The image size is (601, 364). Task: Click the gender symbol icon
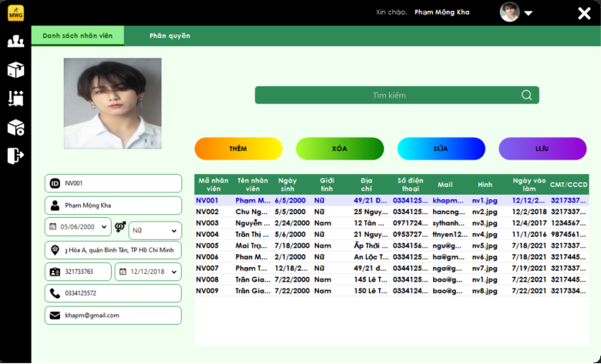pos(120,227)
